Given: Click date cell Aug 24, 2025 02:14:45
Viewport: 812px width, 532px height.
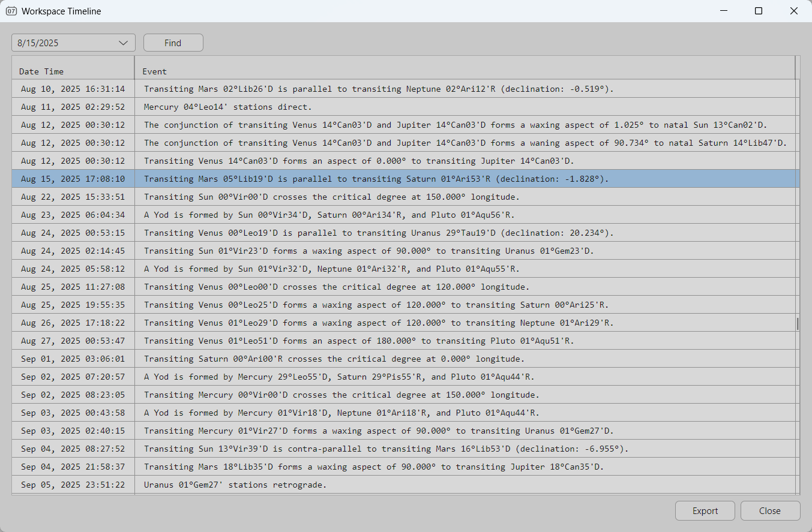Looking at the screenshot, I should 73,251.
